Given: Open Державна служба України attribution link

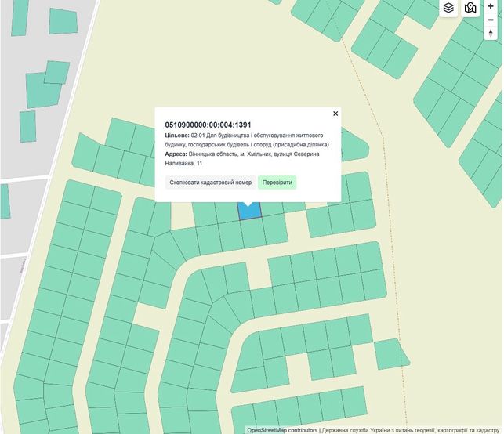Looking at the screenshot, I should pos(411,430).
